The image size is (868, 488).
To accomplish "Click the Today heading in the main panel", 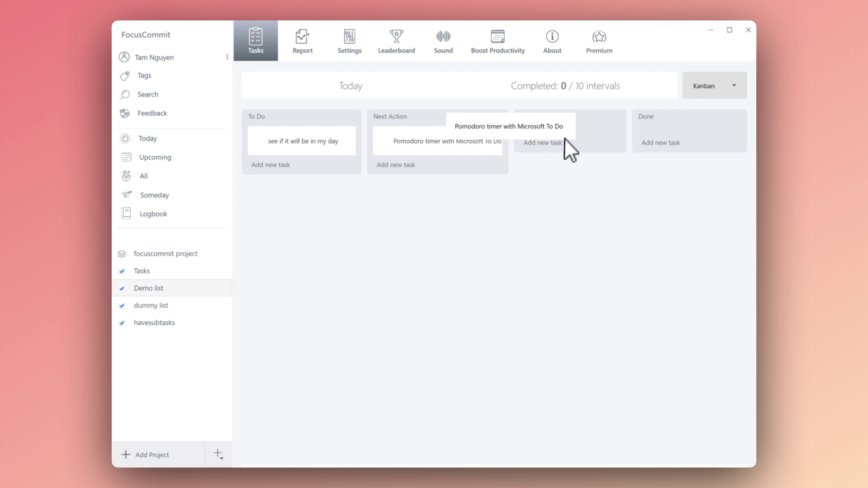I will point(350,86).
